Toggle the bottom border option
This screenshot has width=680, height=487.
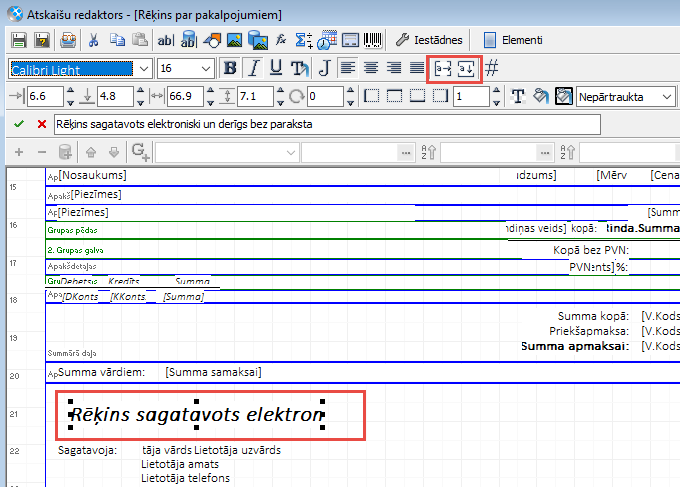click(x=417, y=96)
